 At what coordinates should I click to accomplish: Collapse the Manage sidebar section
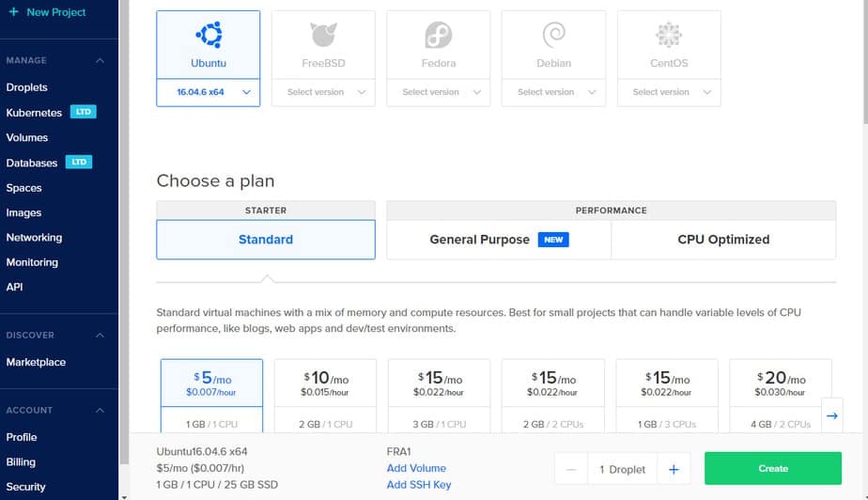(100, 61)
